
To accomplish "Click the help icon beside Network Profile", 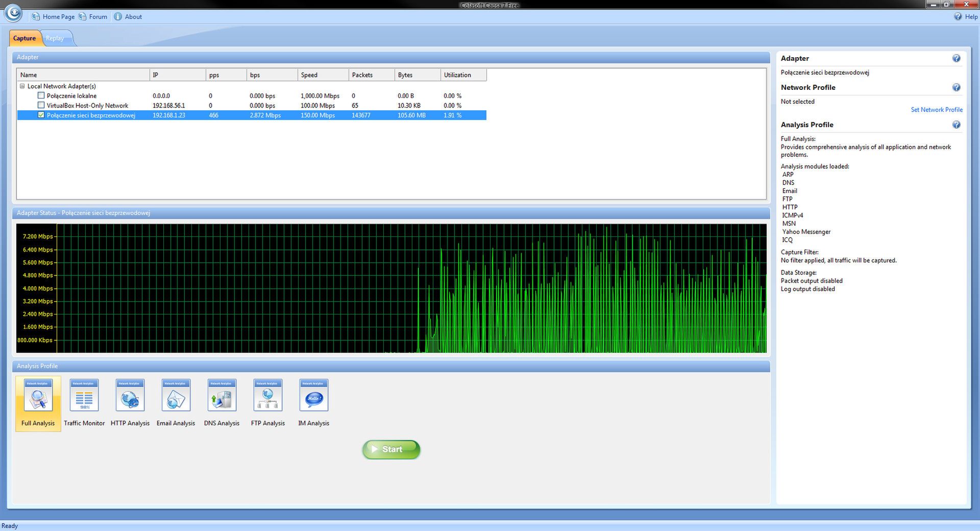I will (x=957, y=87).
